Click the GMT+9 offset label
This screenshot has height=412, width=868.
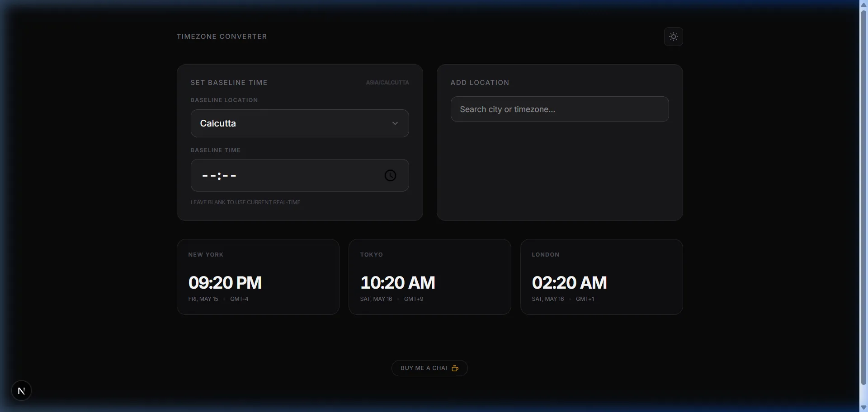414,299
